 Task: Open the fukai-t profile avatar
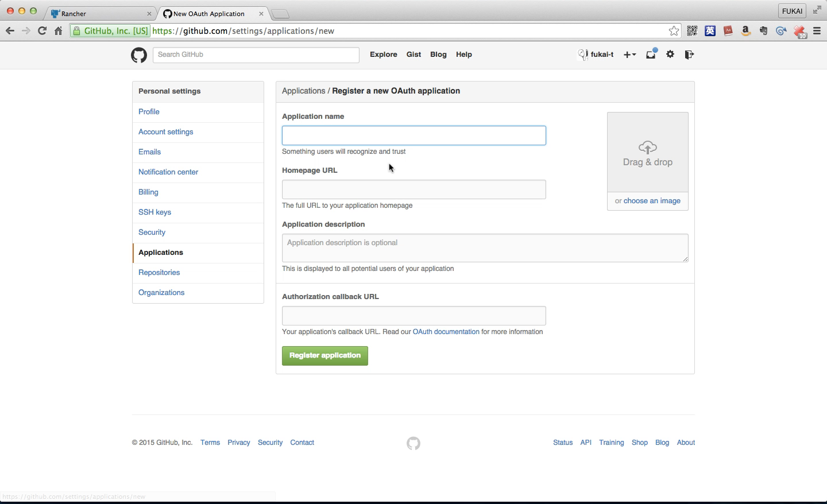[x=583, y=55]
